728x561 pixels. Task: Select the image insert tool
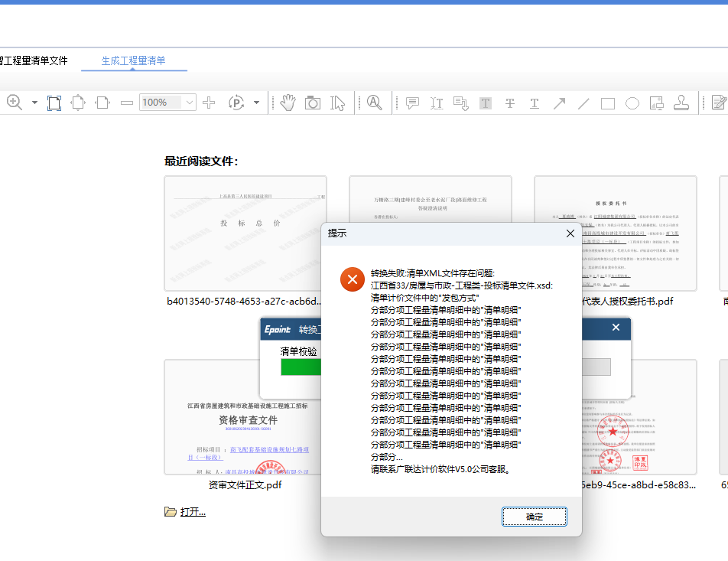click(656, 103)
